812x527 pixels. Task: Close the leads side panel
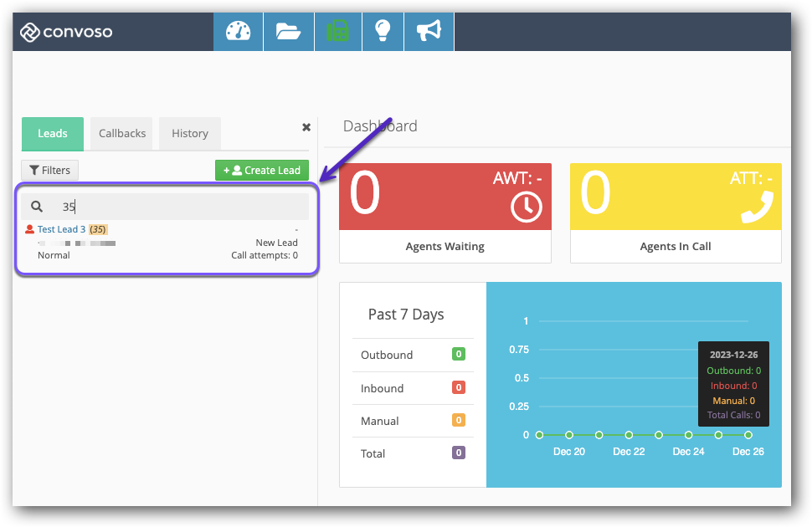(306, 127)
